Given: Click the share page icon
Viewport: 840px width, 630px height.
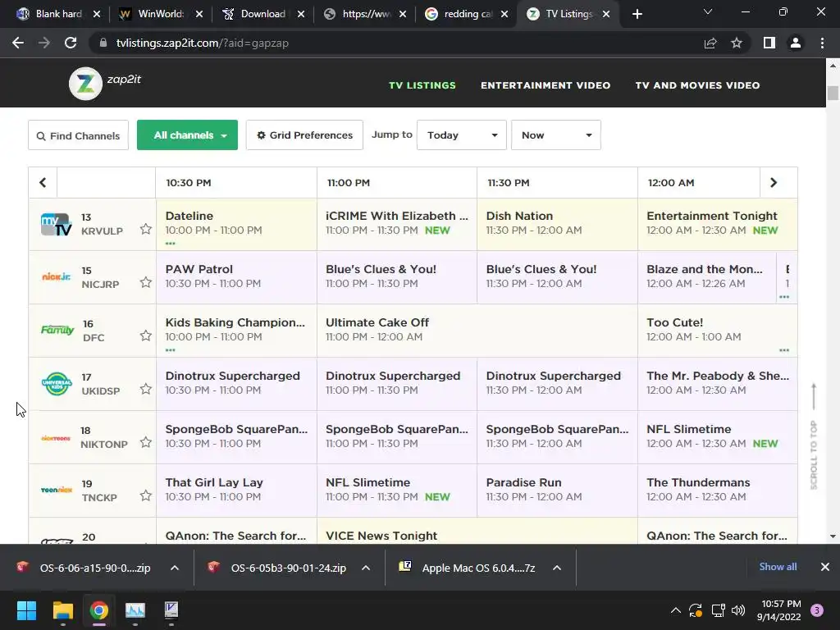Looking at the screenshot, I should [710, 43].
